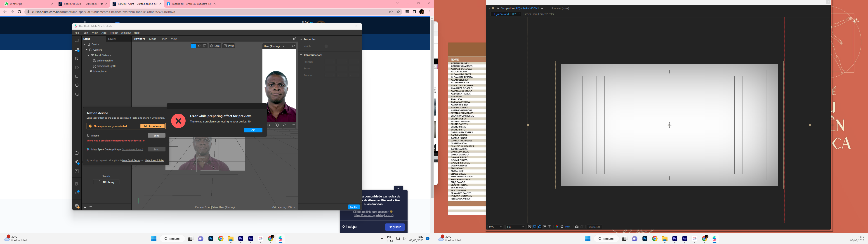Click OK on the error dialog
Viewport: 868px width, 244px height.
(x=253, y=130)
